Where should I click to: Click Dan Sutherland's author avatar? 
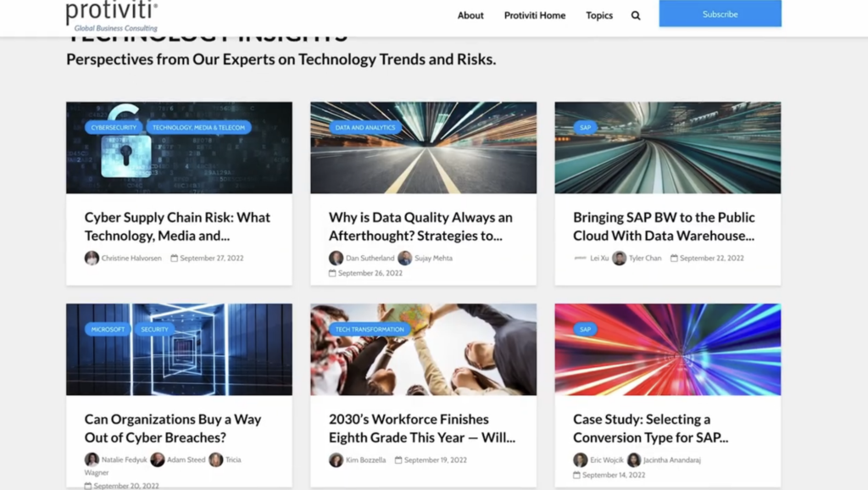coord(336,258)
